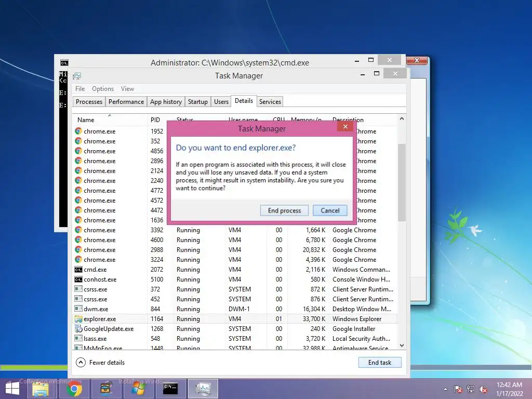Select chrome.exe icon with PID 3224
The height and width of the screenshot is (399, 532).
(x=78, y=260)
